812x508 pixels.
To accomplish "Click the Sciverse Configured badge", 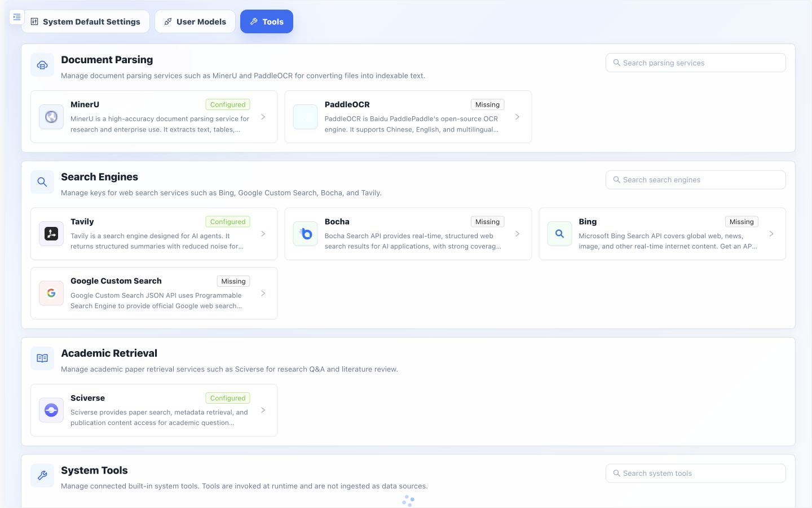I will pos(228,398).
